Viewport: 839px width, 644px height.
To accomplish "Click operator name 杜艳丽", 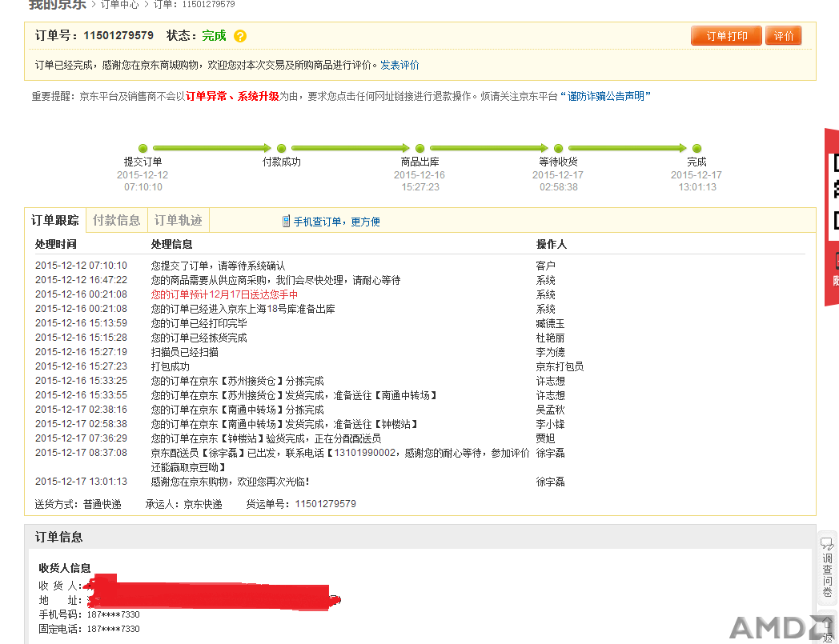I will [550, 338].
